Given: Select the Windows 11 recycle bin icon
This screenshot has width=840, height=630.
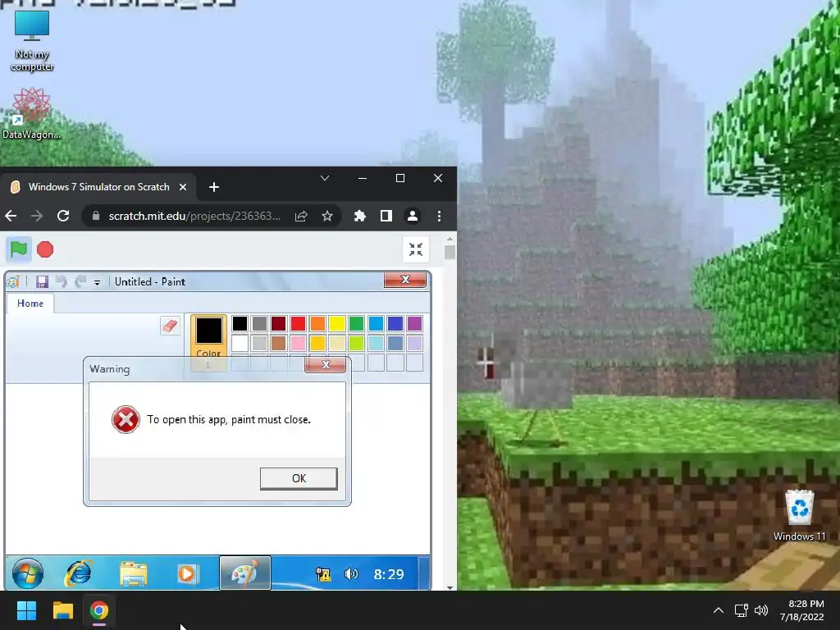Looking at the screenshot, I should click(x=799, y=515).
